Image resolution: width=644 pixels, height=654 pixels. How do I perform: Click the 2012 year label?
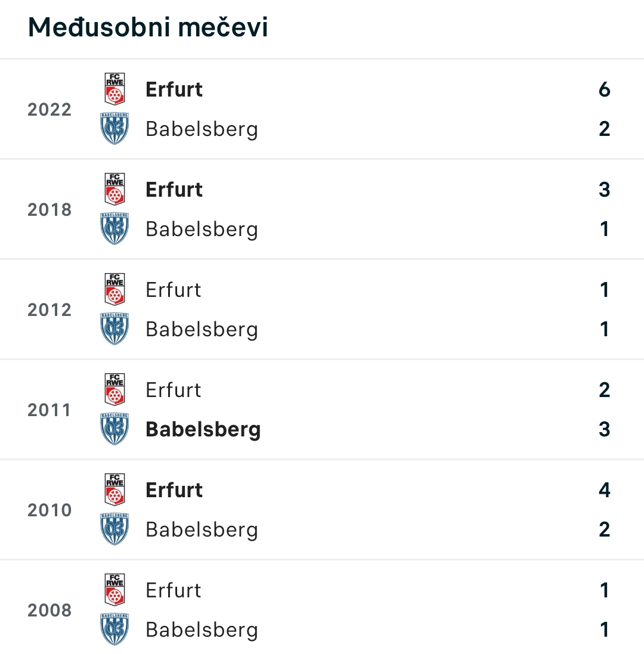(x=49, y=310)
